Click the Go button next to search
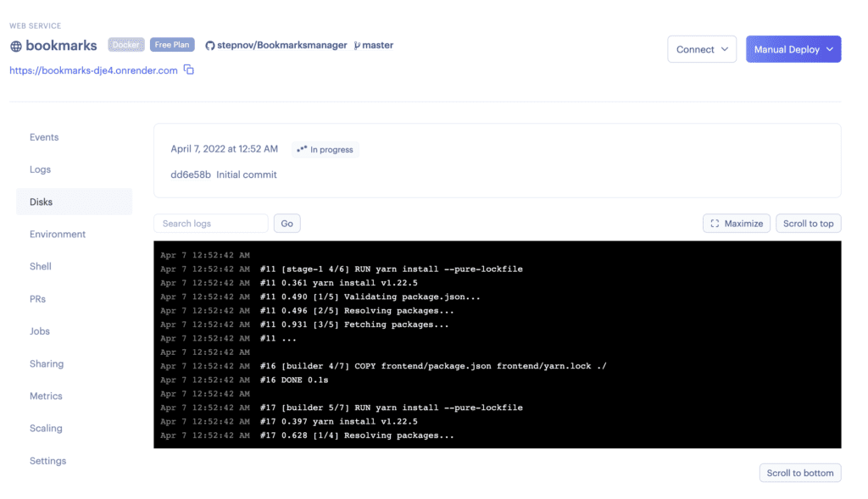 (x=287, y=224)
